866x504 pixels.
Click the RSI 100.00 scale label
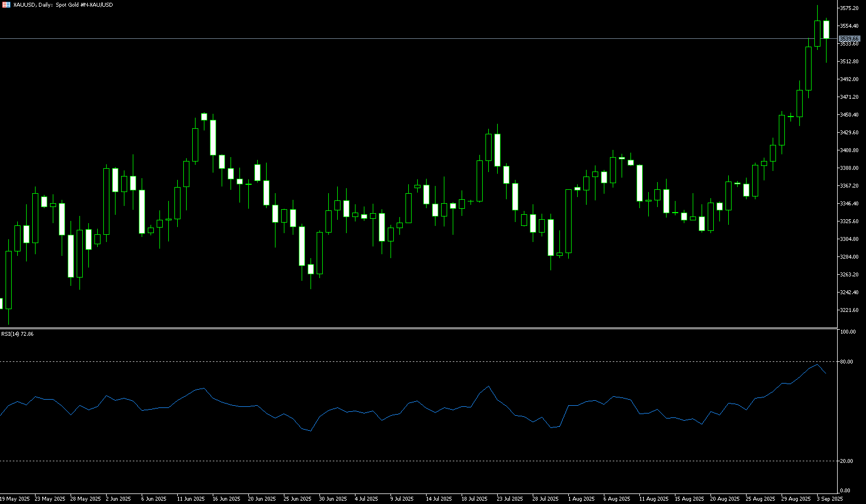pyautogui.click(x=848, y=332)
